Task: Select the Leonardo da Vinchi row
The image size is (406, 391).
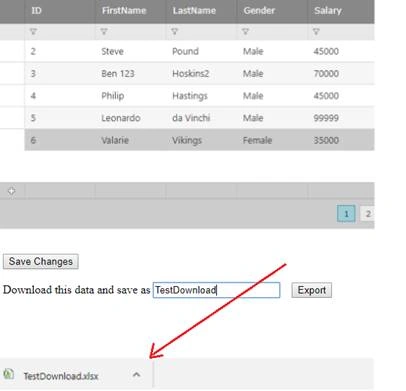Action: click(199, 118)
